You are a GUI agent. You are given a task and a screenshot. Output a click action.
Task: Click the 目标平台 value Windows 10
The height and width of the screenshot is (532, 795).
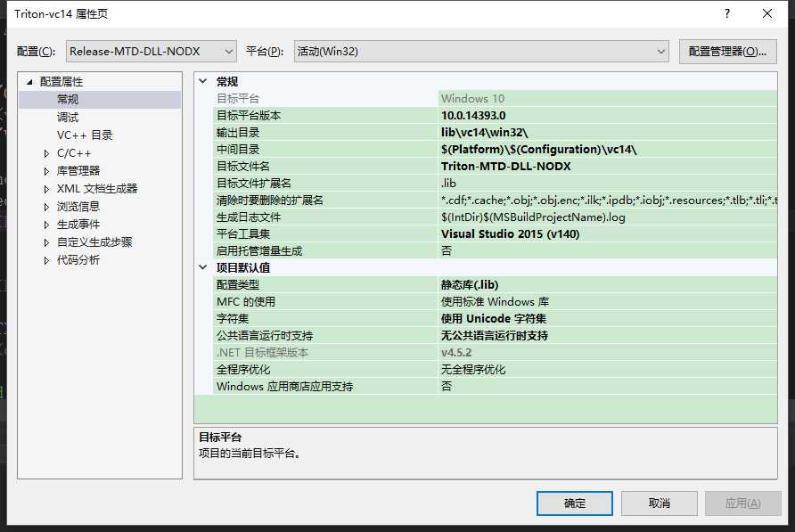click(x=608, y=98)
